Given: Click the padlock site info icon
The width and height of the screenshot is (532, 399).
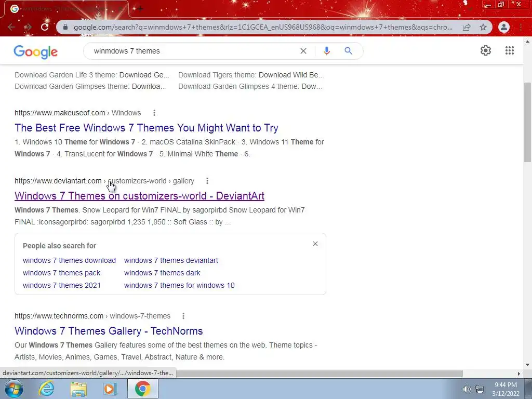Looking at the screenshot, I should (65, 27).
